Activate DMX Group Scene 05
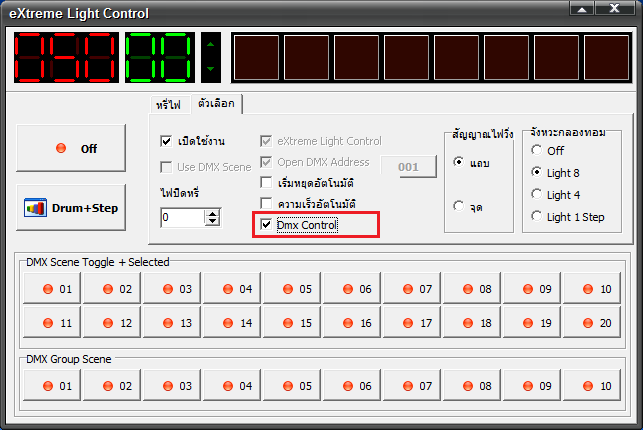 pos(292,385)
